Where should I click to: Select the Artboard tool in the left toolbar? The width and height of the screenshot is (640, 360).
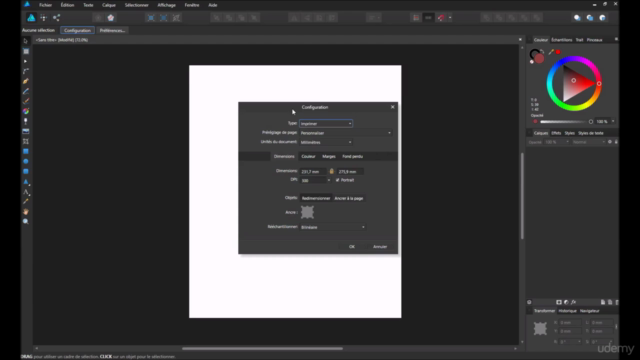pos(26,51)
